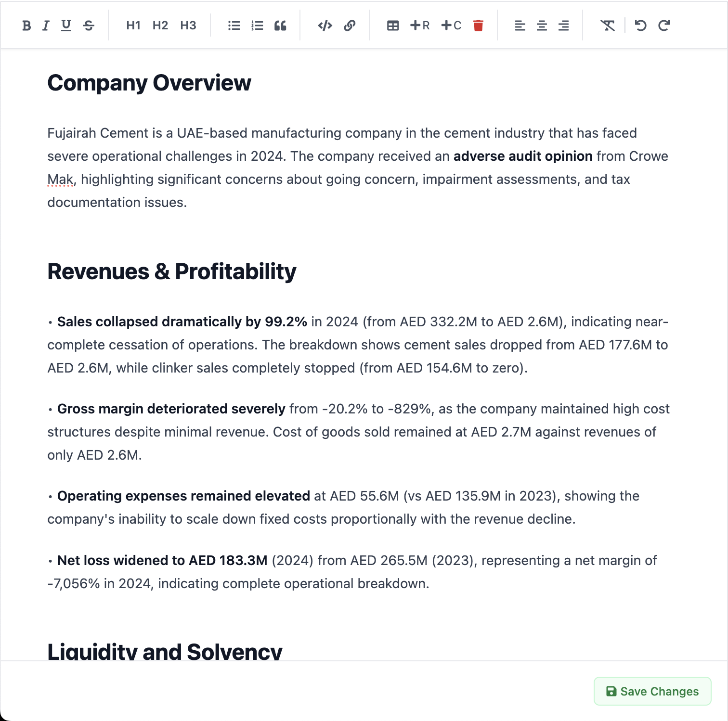728x721 pixels.
Task: Insert a blockquote
Action: [281, 26]
